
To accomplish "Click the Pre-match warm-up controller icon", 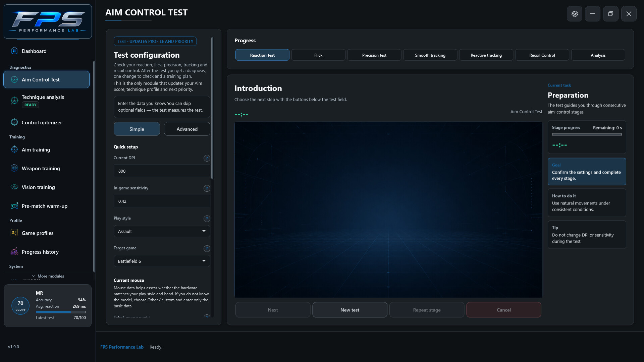I will click(14, 206).
